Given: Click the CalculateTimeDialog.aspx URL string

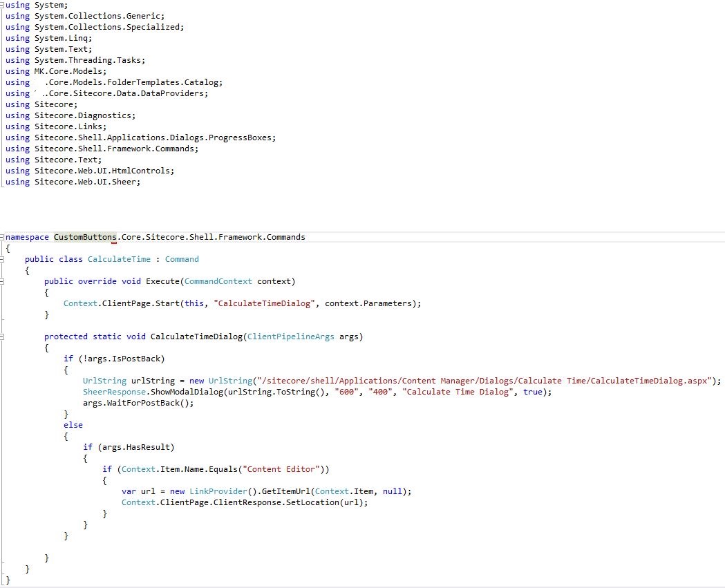Looking at the screenshot, I should [484, 381].
